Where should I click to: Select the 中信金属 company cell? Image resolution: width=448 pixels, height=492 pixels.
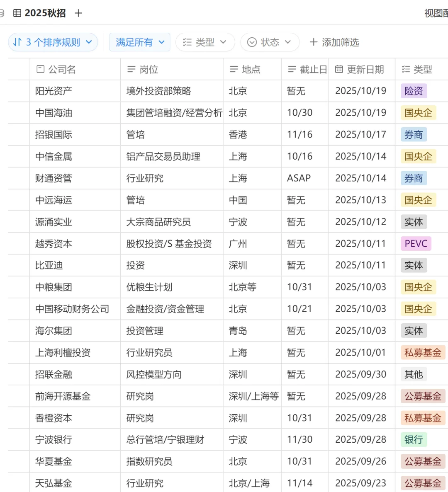click(x=75, y=156)
